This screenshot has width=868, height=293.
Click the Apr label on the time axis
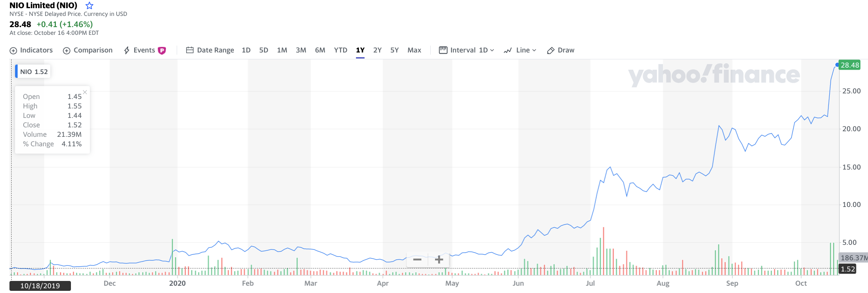[383, 283]
